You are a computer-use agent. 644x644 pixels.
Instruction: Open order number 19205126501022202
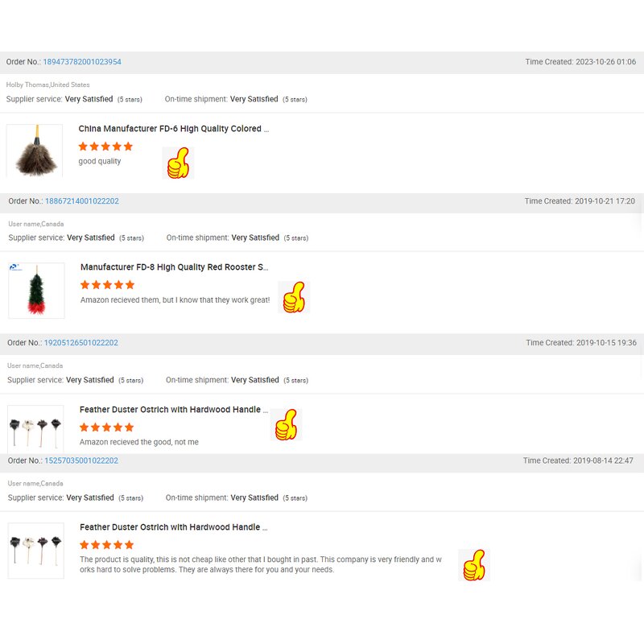[81, 343]
